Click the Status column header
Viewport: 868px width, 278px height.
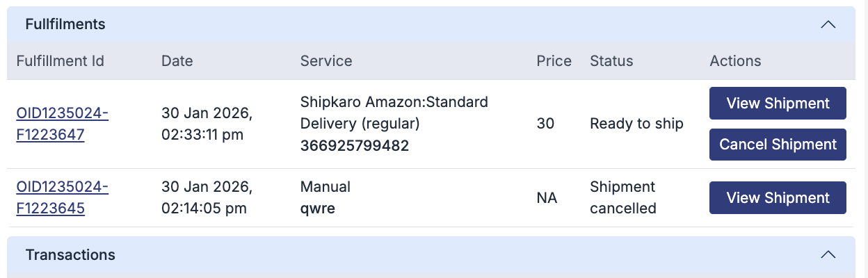[611, 60]
